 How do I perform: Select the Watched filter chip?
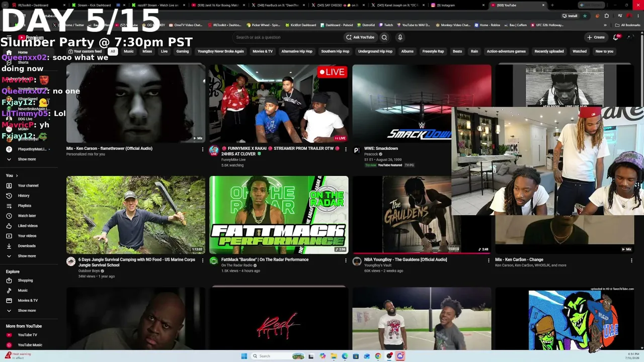pyautogui.click(x=580, y=51)
